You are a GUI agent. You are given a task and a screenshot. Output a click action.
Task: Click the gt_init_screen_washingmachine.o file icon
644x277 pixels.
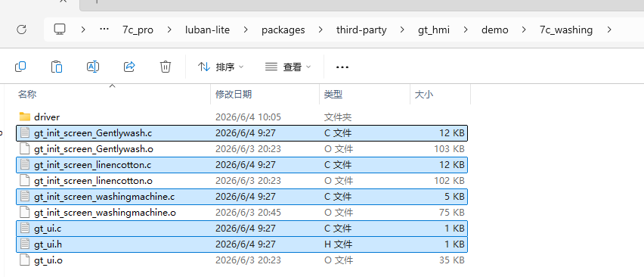[25, 213]
